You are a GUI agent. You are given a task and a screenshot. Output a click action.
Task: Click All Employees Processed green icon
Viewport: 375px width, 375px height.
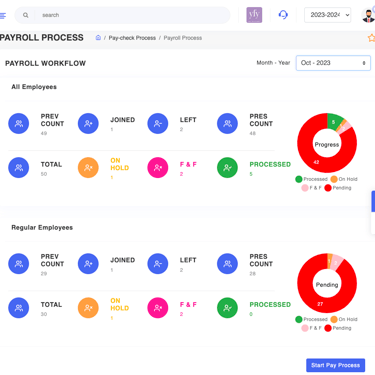pos(227,167)
